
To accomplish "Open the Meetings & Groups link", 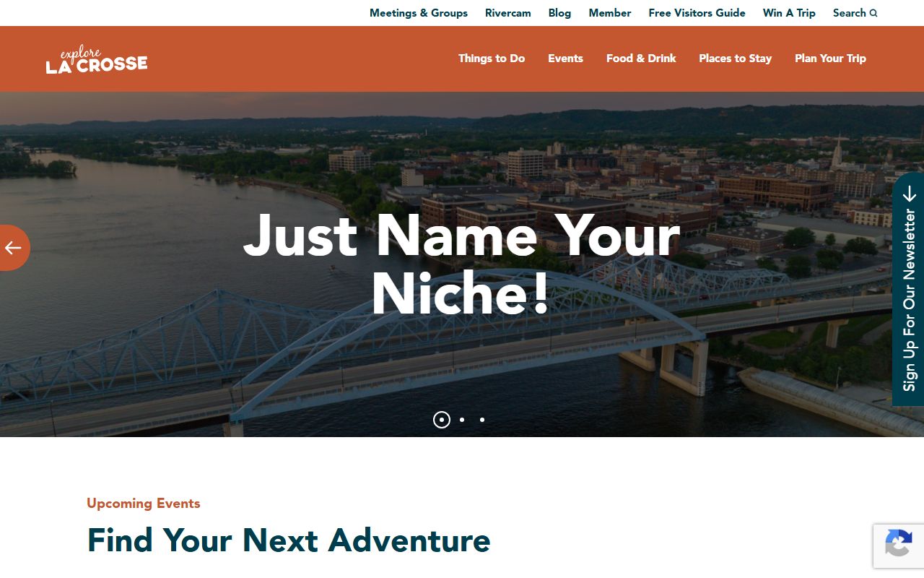I will pyautogui.click(x=419, y=13).
